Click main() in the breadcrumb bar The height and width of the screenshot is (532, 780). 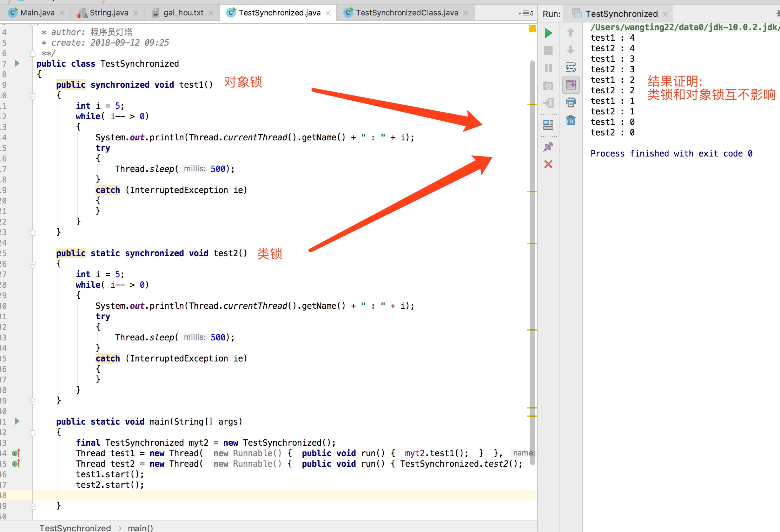point(140,528)
